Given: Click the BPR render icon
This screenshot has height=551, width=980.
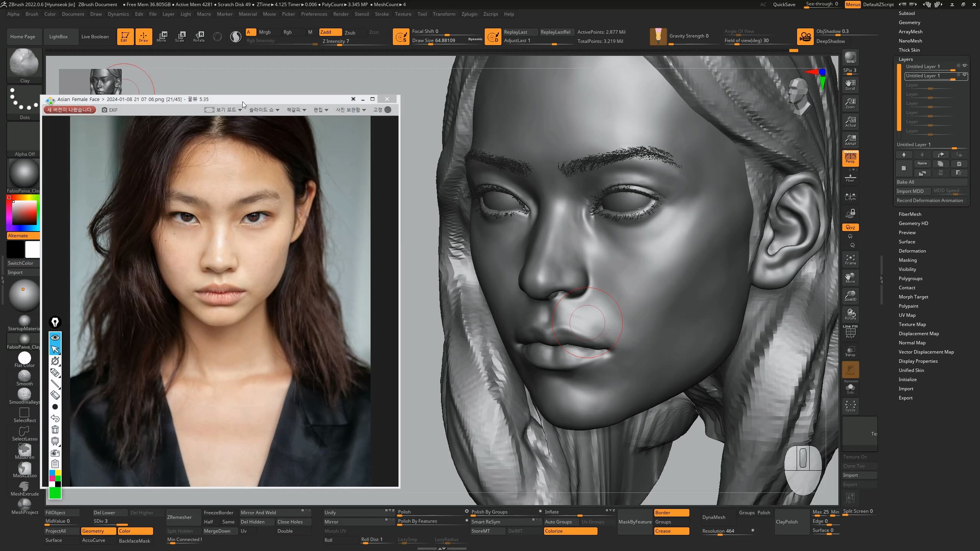Looking at the screenshot, I should tap(850, 58).
